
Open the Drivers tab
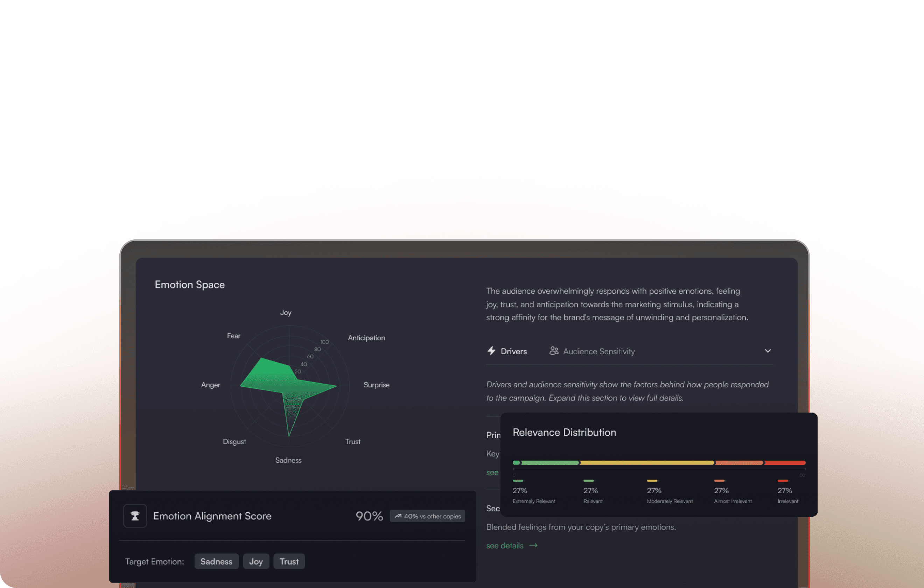pyautogui.click(x=513, y=351)
